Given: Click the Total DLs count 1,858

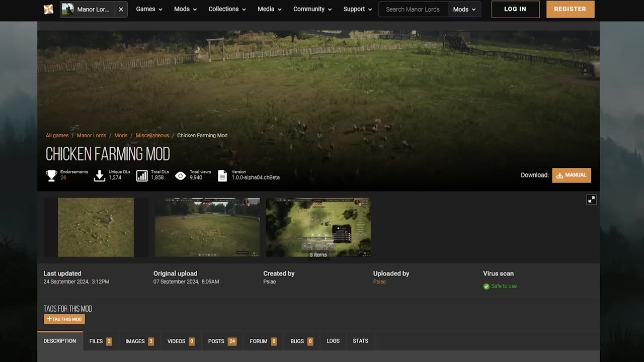Looking at the screenshot, I should pyautogui.click(x=157, y=177).
